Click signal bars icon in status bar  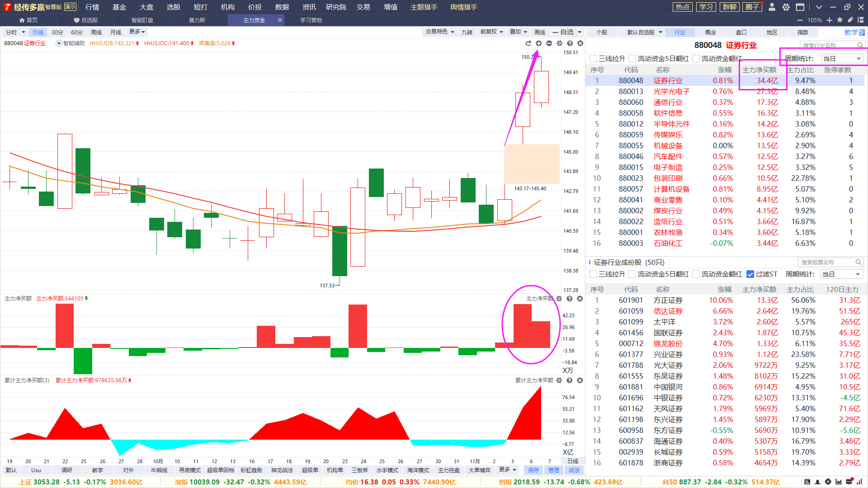(x=859, y=482)
